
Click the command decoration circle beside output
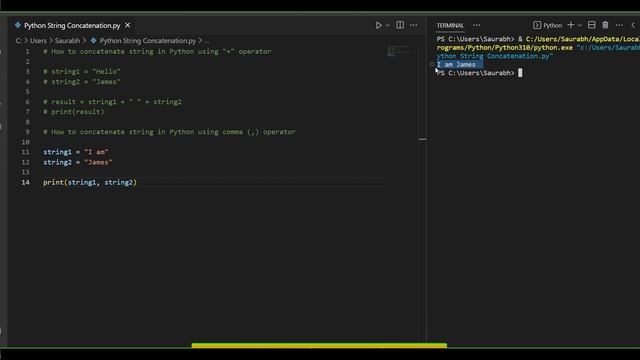tap(432, 64)
